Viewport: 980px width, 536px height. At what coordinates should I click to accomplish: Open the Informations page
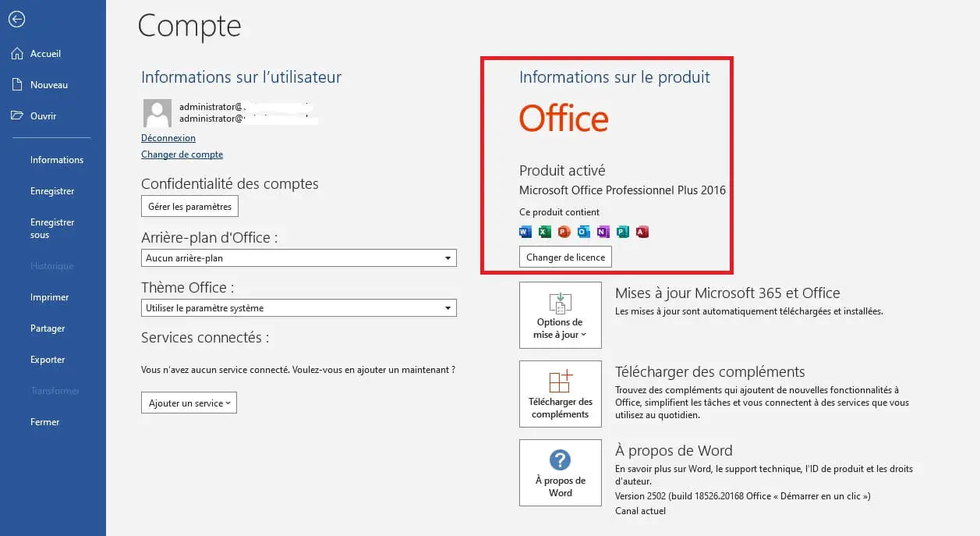click(57, 160)
